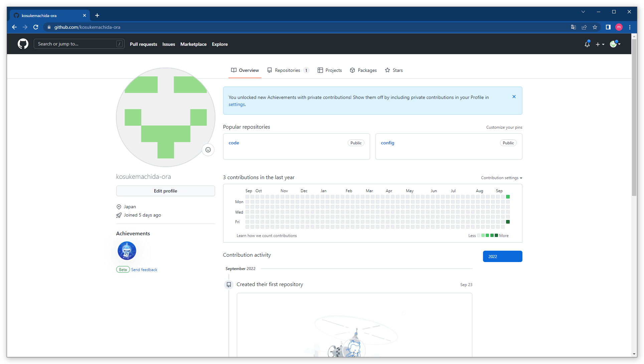The height and width of the screenshot is (364, 644).
Task: Open the notifications bell
Action: (587, 44)
